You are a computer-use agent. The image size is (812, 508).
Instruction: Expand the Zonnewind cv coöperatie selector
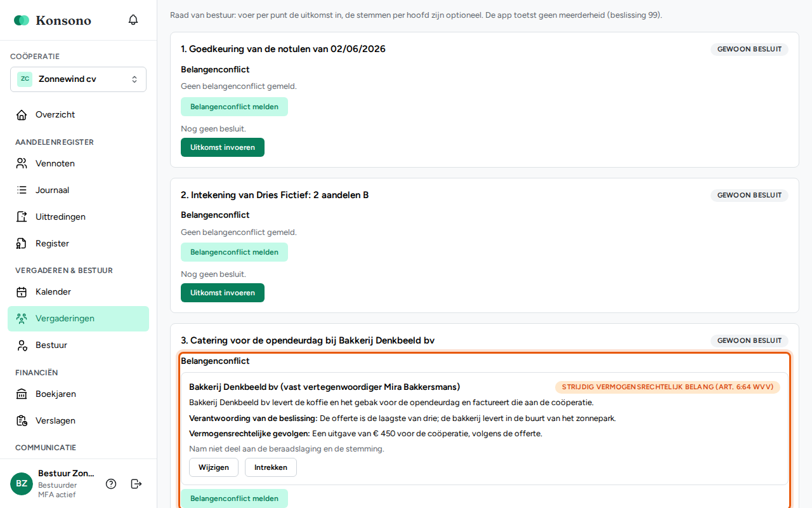point(78,79)
